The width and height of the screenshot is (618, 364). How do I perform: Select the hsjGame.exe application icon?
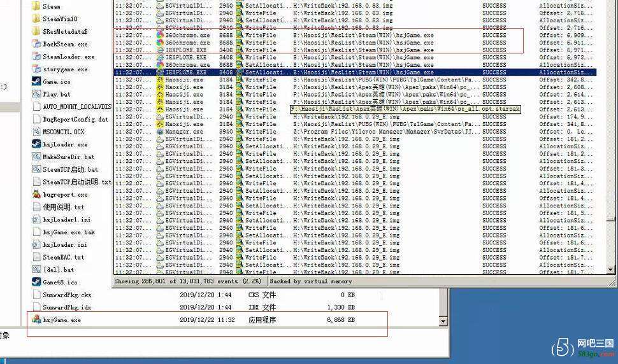(36, 319)
